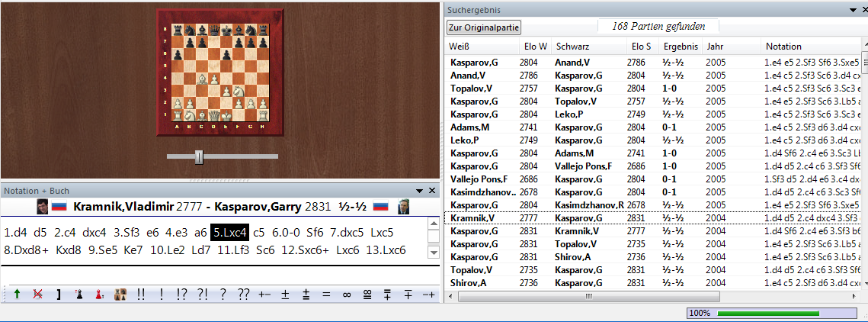Click the red pawn annotation icon

(98, 295)
